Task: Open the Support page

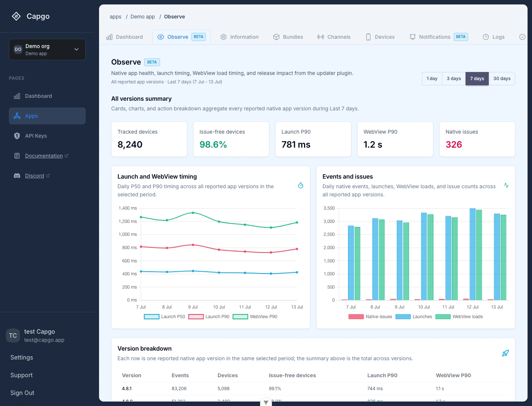Action: [21, 375]
